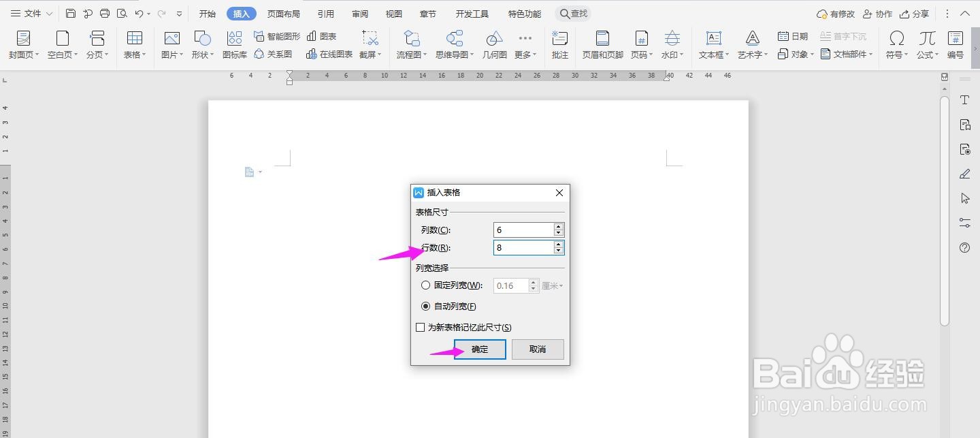Switch to the Page Layout (页面布局) tab
The image size is (980, 438).
(283, 14)
